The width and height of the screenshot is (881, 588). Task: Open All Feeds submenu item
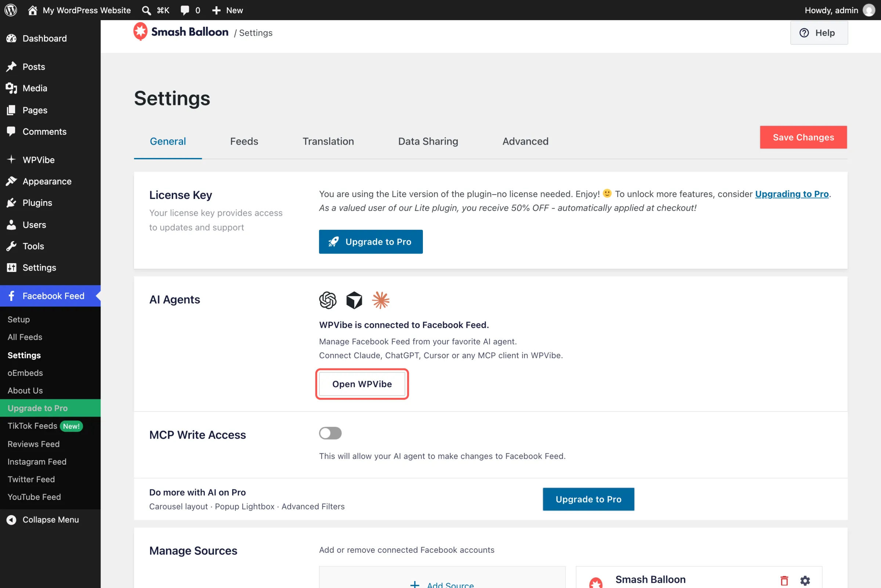pyautogui.click(x=25, y=337)
